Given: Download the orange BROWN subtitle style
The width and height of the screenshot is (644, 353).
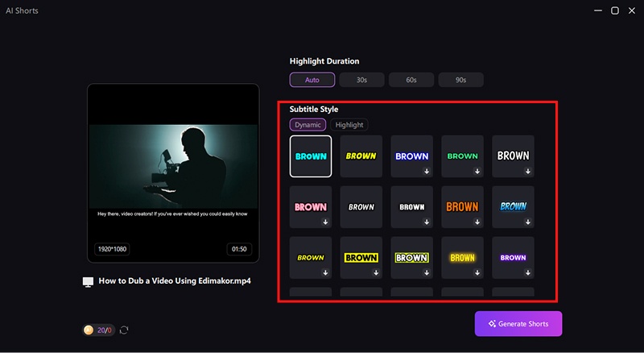Looking at the screenshot, I should tap(477, 222).
